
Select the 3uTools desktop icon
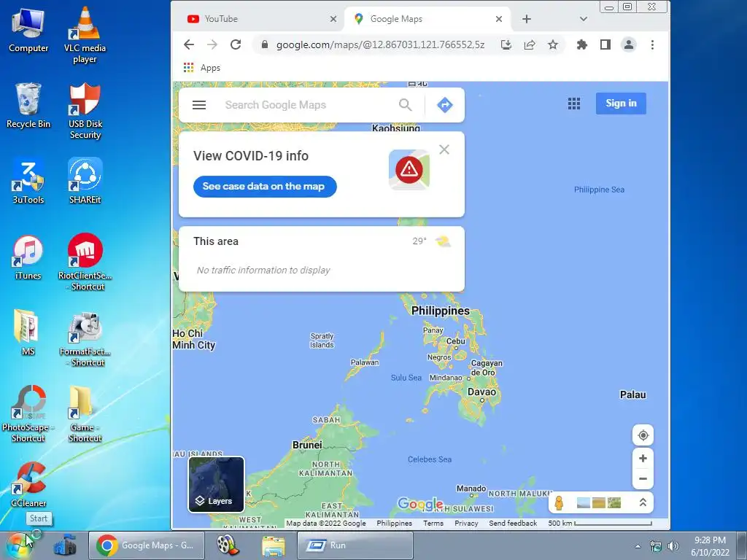[x=28, y=182]
